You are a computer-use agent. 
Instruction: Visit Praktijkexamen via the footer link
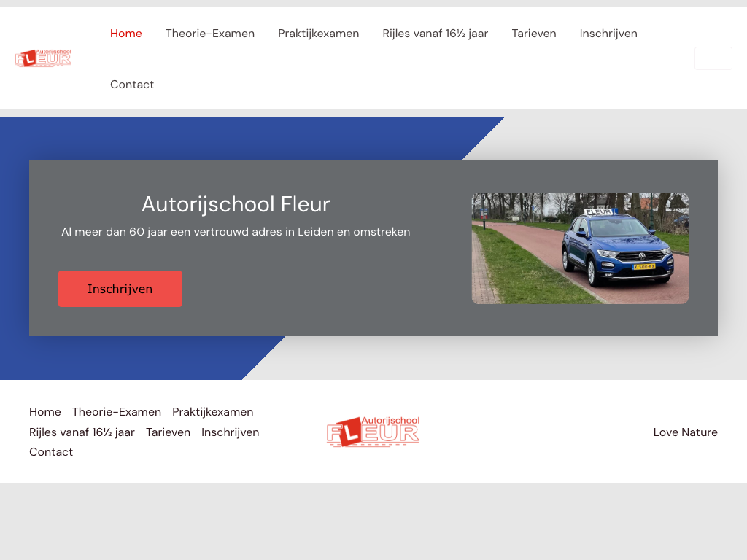(x=213, y=412)
